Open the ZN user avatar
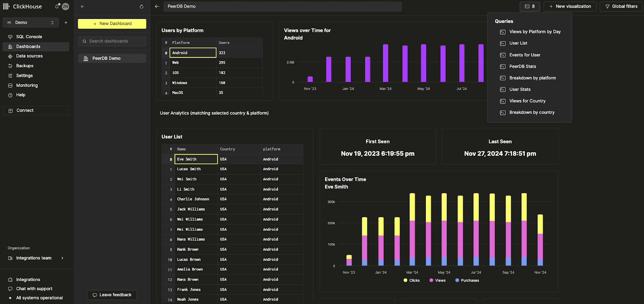 65,6
